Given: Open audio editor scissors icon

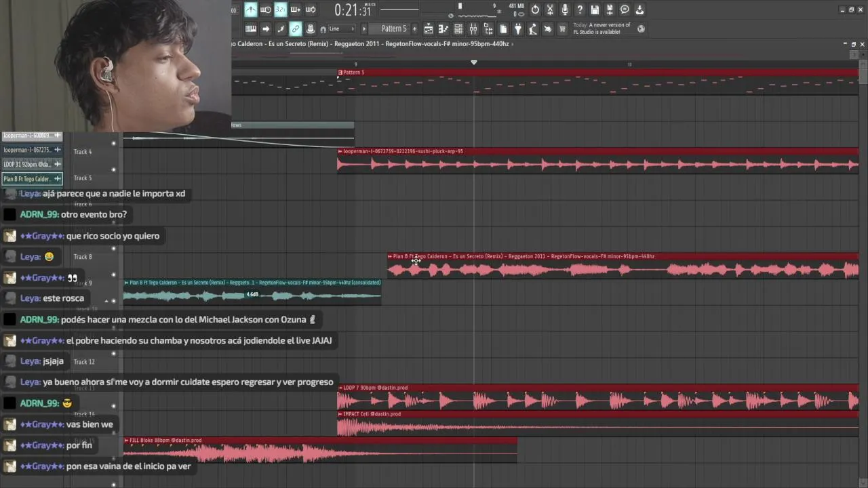Looking at the screenshot, I should 550,9.
